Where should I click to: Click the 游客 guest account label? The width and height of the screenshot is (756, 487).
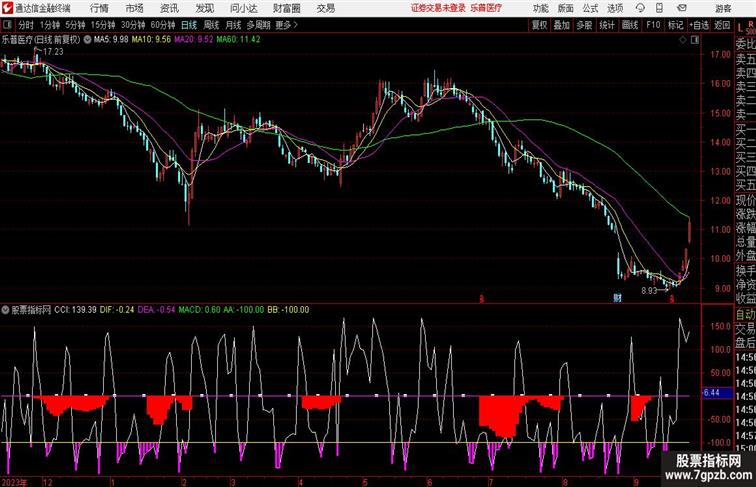click(723, 9)
